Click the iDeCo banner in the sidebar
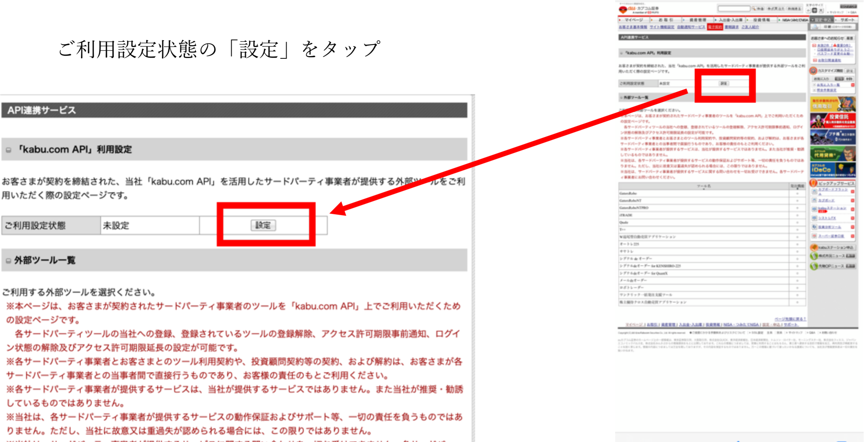 coord(833,170)
